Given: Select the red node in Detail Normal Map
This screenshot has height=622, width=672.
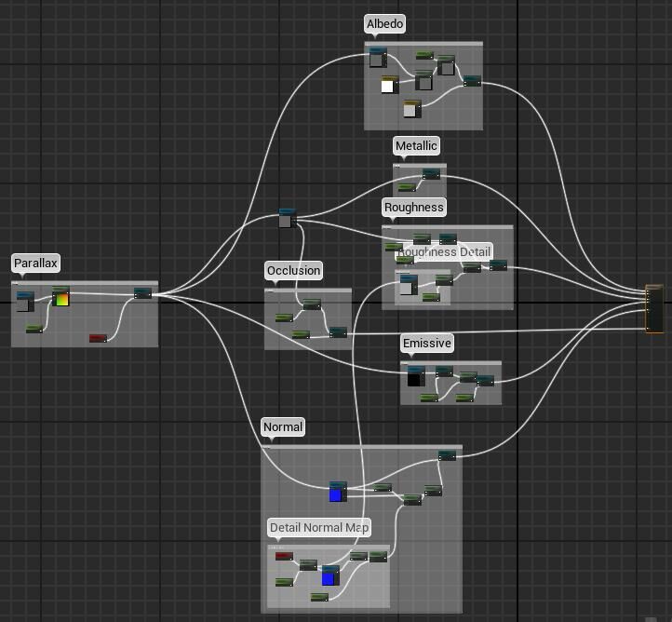Looking at the screenshot, I should (284, 557).
